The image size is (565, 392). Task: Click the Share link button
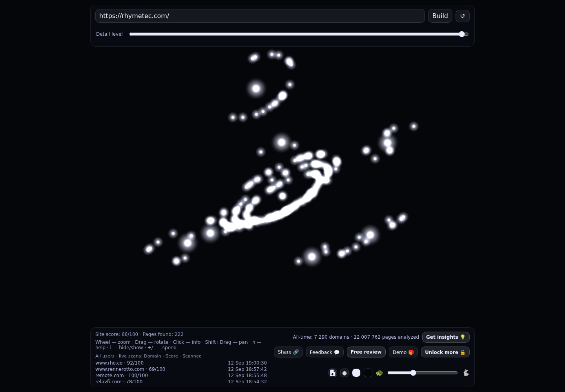tap(288, 352)
